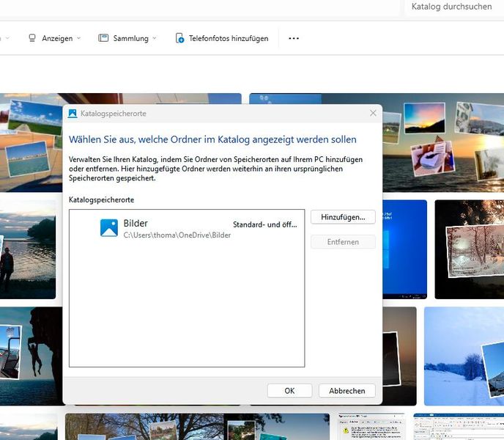
Task: Open the sunset collage thumbnail at top right
Action: (x=443, y=142)
